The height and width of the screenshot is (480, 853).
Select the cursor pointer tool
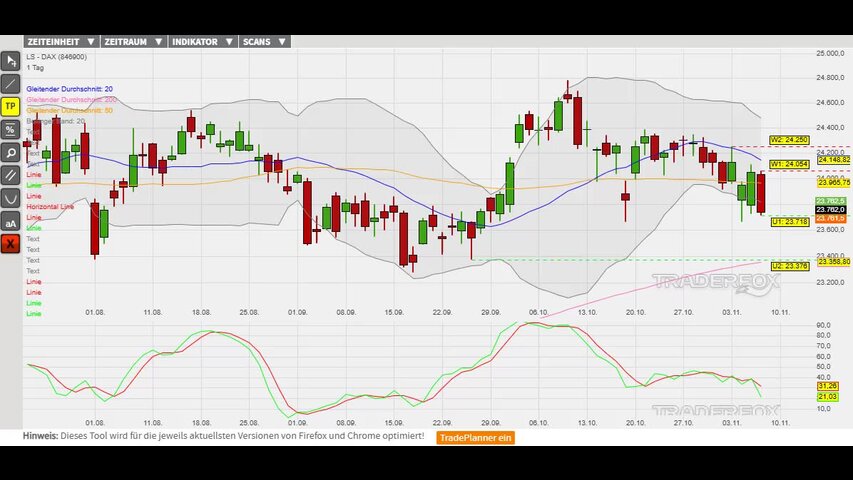[x=11, y=60]
